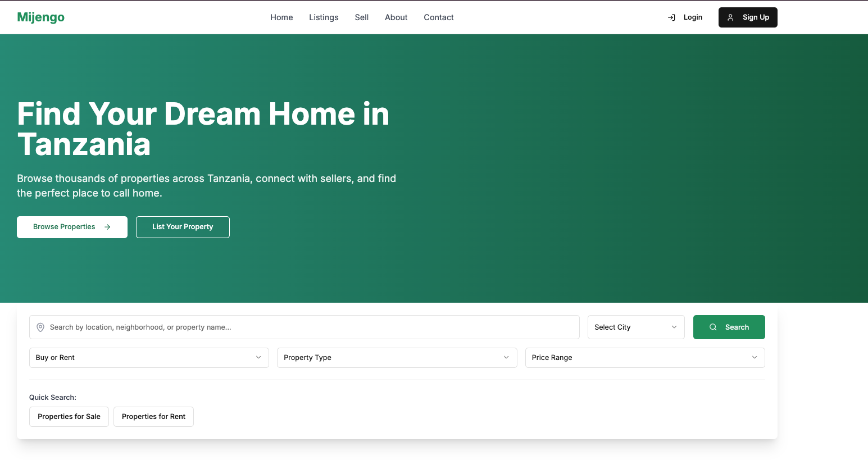This screenshot has width=868, height=474.
Task: Open the About page
Action: [396, 17]
